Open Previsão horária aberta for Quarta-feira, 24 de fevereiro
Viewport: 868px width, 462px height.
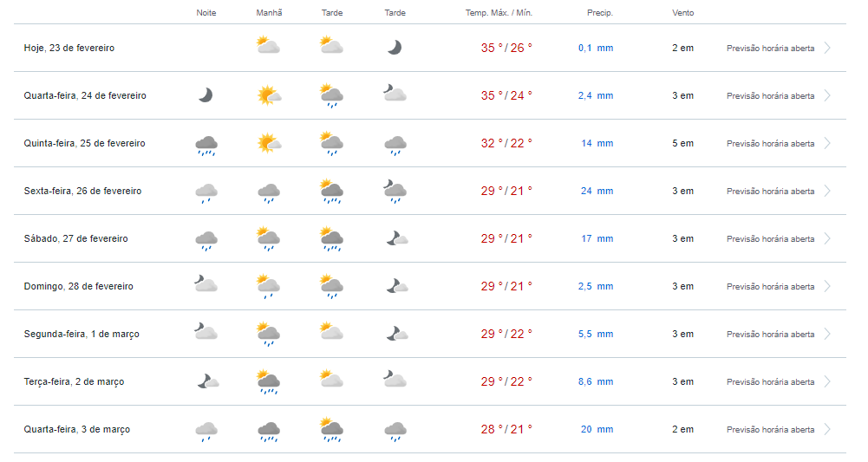click(x=770, y=95)
